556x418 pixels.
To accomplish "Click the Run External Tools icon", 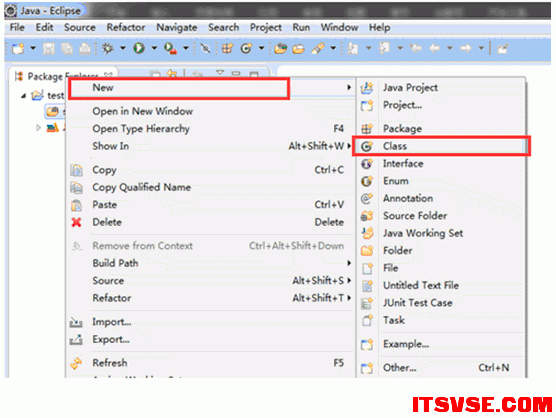I will [x=170, y=48].
